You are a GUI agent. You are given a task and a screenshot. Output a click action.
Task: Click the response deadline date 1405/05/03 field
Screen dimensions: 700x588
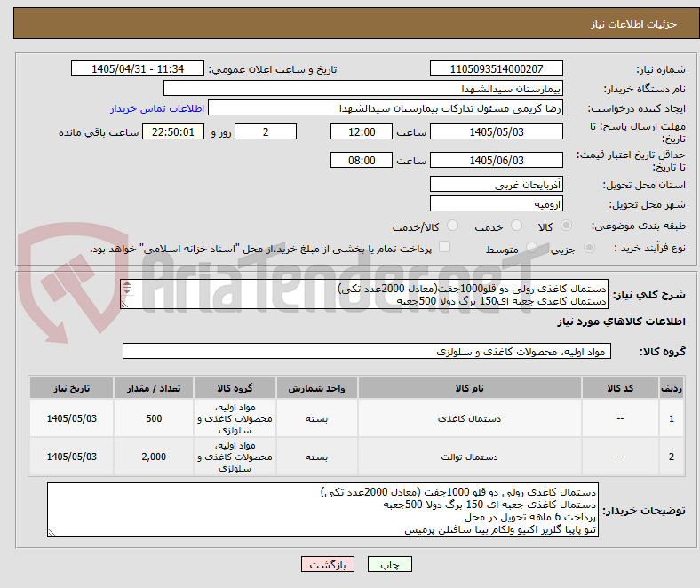pyautogui.click(x=497, y=131)
